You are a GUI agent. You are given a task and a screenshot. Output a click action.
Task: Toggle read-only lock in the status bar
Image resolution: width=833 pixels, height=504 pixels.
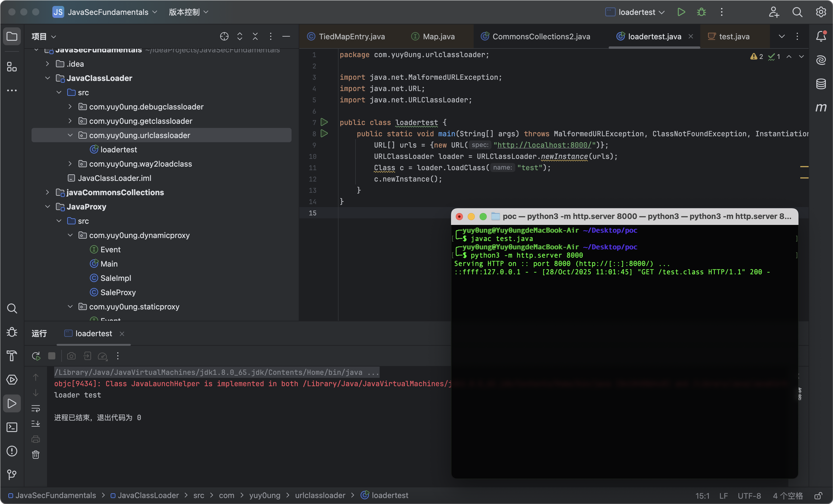[x=818, y=496]
